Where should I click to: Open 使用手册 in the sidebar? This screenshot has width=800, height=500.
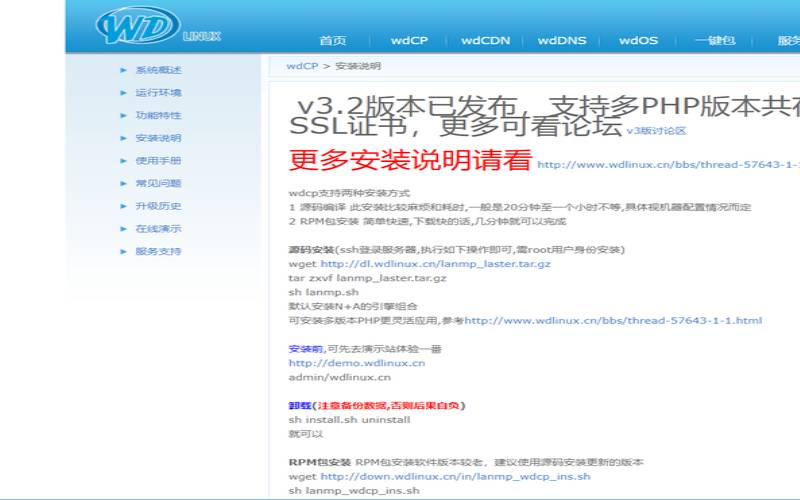(x=158, y=161)
